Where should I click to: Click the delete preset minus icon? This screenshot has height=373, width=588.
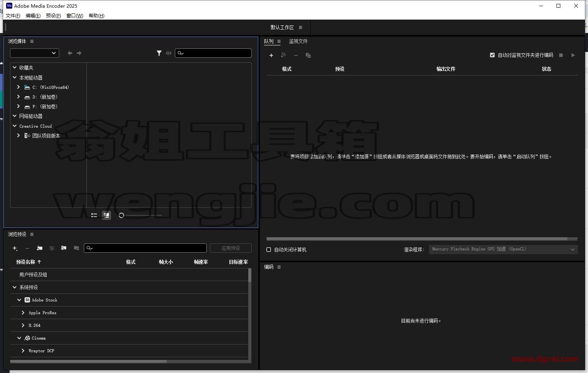click(x=27, y=248)
